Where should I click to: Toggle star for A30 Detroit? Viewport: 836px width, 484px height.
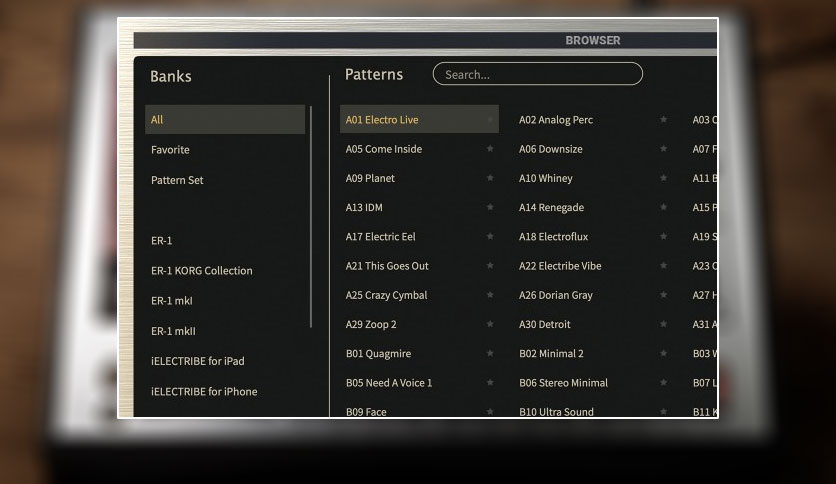click(x=663, y=324)
